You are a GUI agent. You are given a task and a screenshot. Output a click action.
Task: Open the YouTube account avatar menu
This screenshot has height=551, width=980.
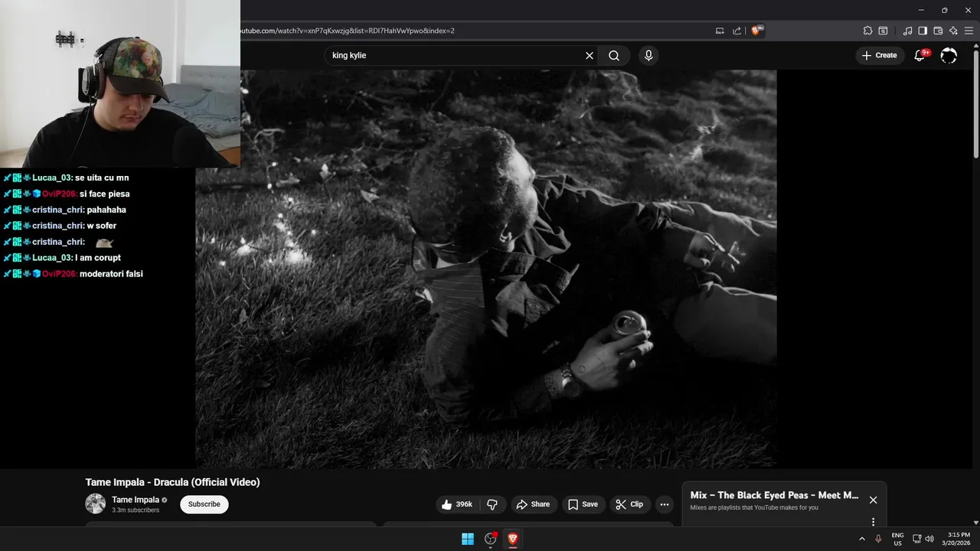[949, 55]
